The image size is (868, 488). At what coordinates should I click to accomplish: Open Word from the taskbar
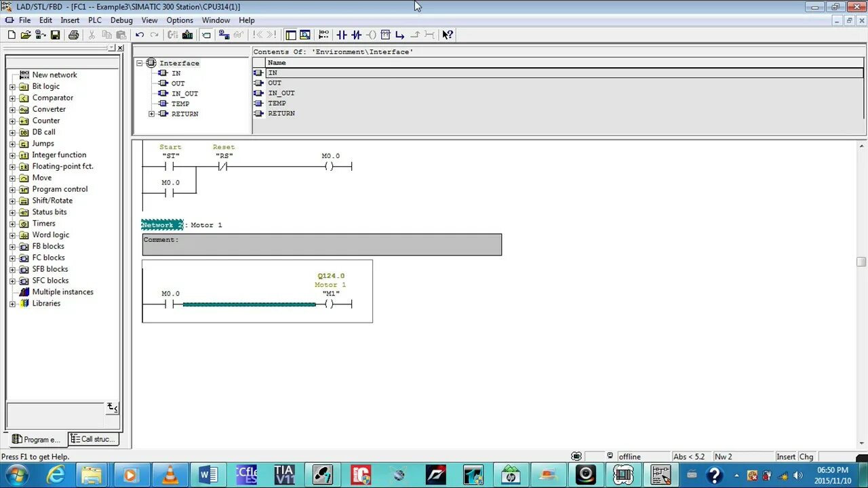point(208,474)
